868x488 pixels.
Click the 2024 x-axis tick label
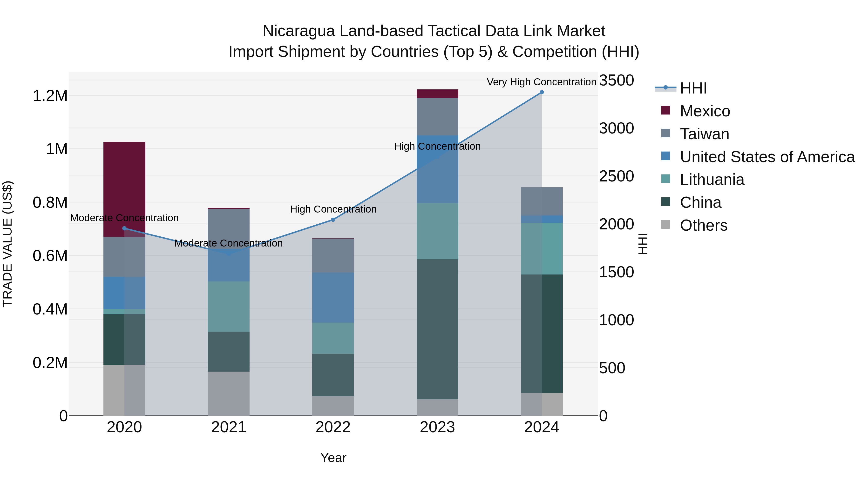pos(542,427)
